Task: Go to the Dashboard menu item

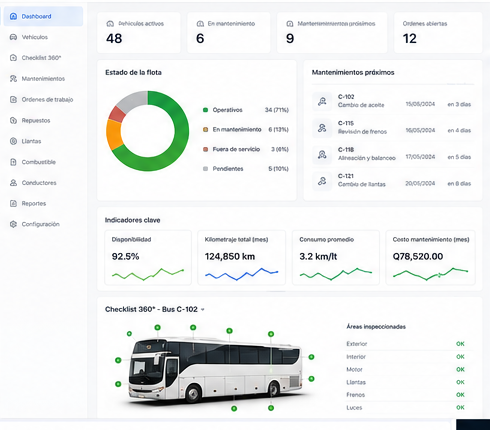Action: [43, 16]
